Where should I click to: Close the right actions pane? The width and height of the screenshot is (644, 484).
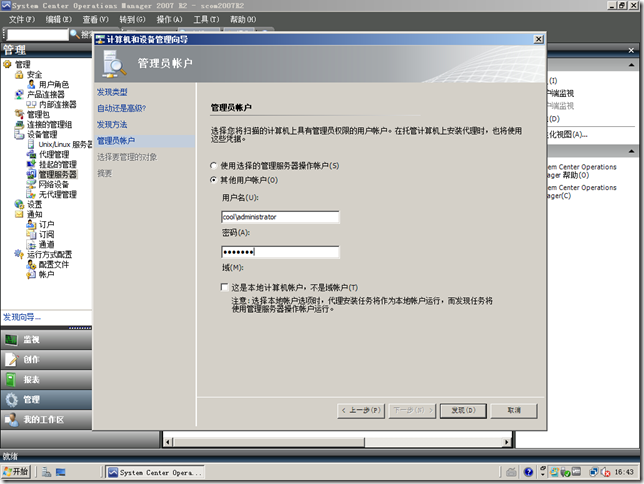point(631,51)
